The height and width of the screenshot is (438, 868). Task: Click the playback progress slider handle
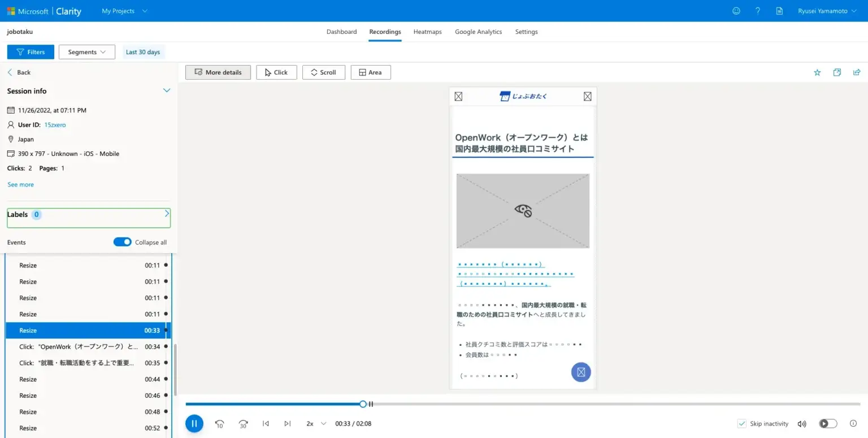(x=363, y=404)
